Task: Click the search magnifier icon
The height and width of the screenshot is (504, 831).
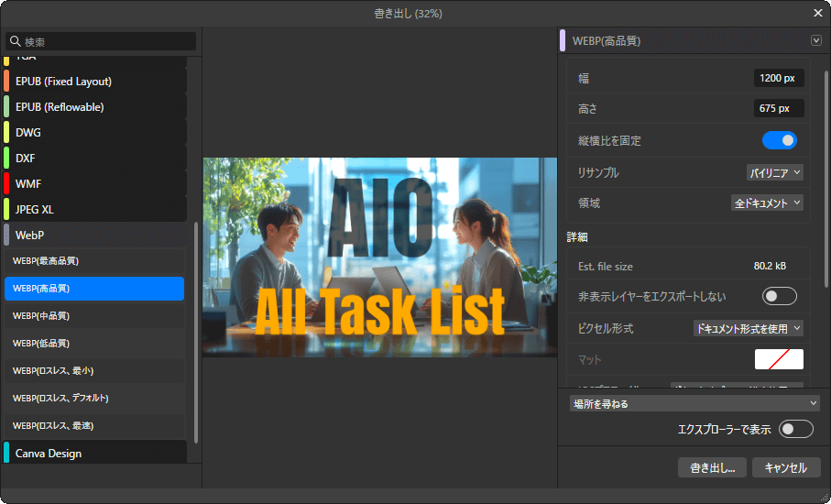Action: 15,41
